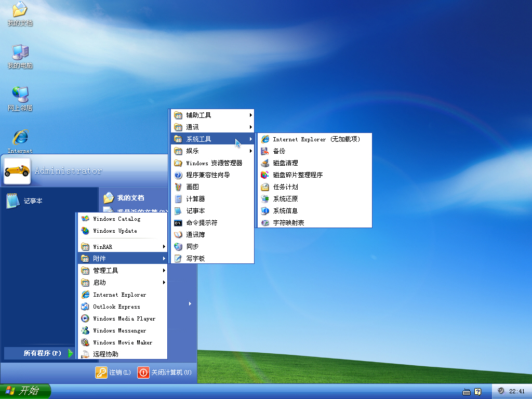This screenshot has height=399, width=532.
Task: Click the language bar help icon
Action: click(x=478, y=392)
